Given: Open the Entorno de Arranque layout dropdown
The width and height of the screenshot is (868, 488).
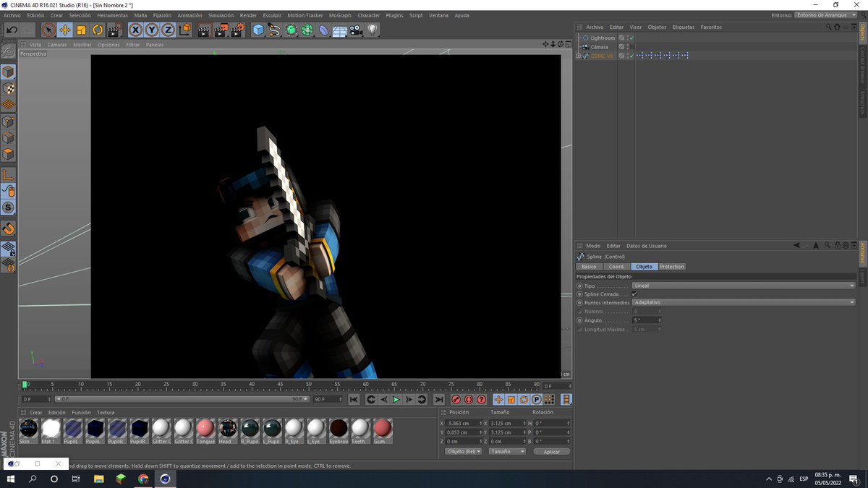Looking at the screenshot, I should 826,15.
